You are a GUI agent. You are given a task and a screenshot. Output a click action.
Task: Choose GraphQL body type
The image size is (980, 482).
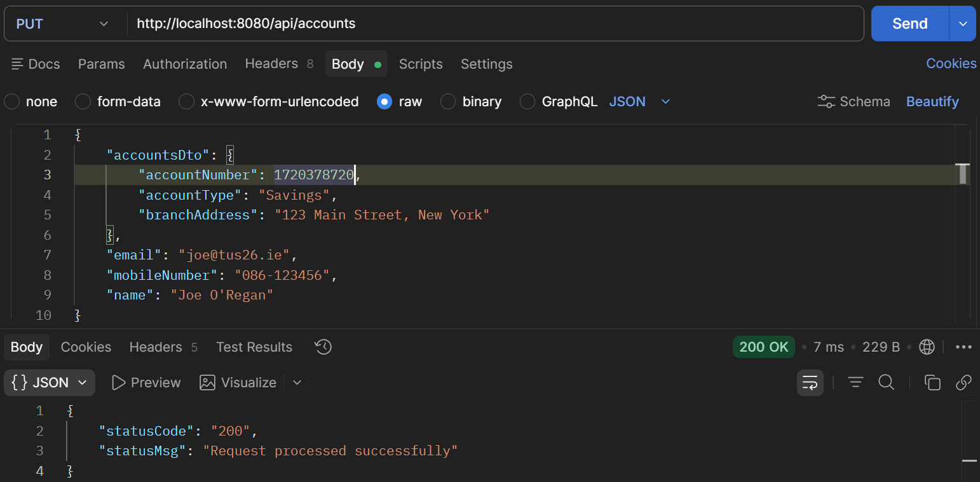coord(527,102)
